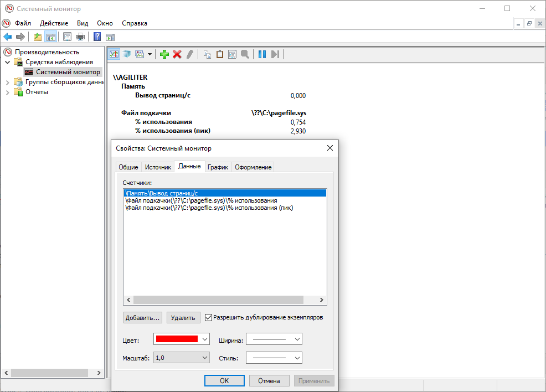Toggle Show/Hide action pane icon
Viewport: 546px width, 392px height.
[110, 37]
